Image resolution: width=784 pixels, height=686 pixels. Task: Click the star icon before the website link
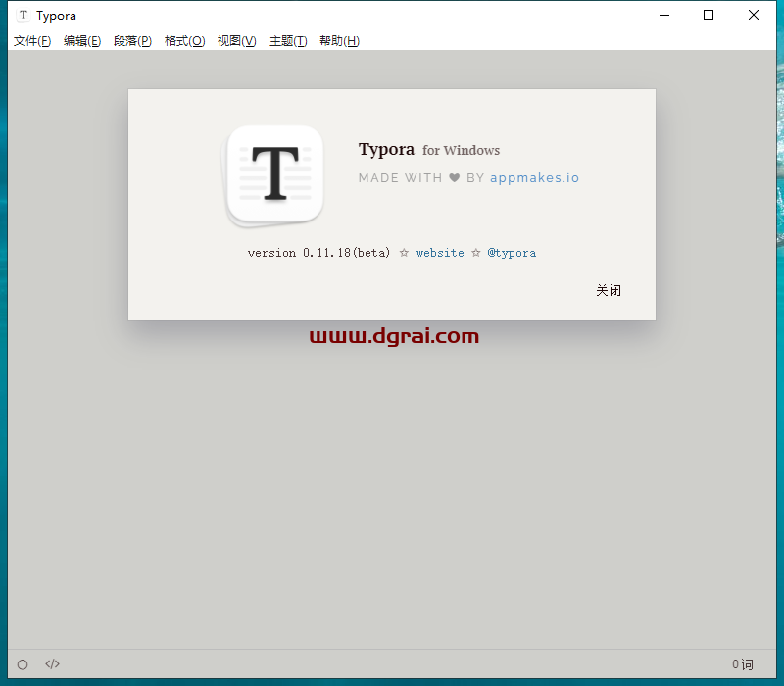[x=404, y=252]
